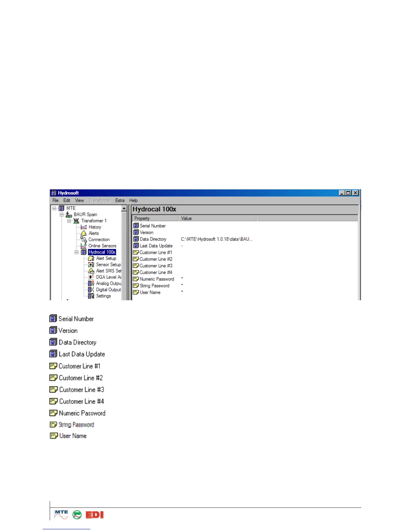
Task: Open the File menu
Action: pos(55,201)
